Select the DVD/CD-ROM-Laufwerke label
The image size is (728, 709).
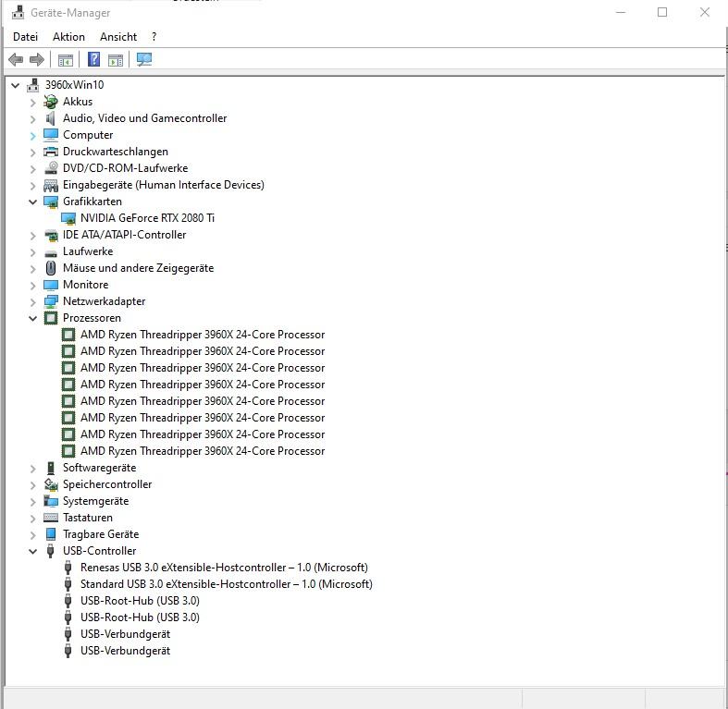pyautogui.click(x=126, y=168)
